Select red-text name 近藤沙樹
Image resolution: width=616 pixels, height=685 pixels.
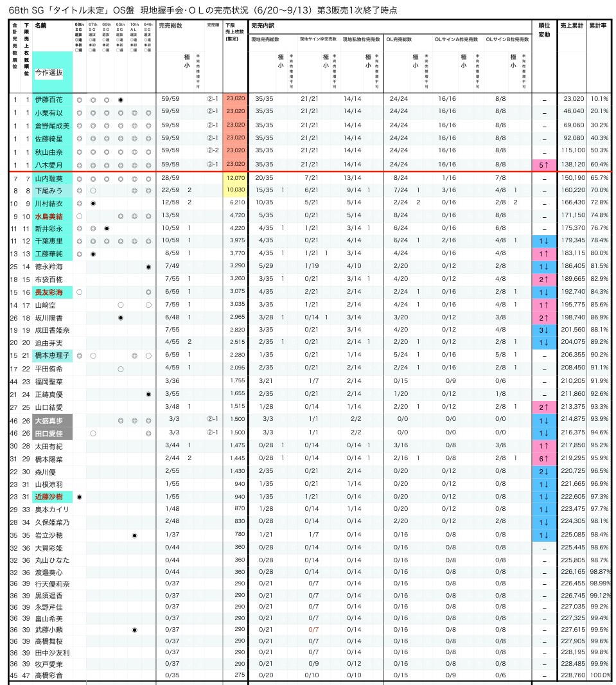49,497
